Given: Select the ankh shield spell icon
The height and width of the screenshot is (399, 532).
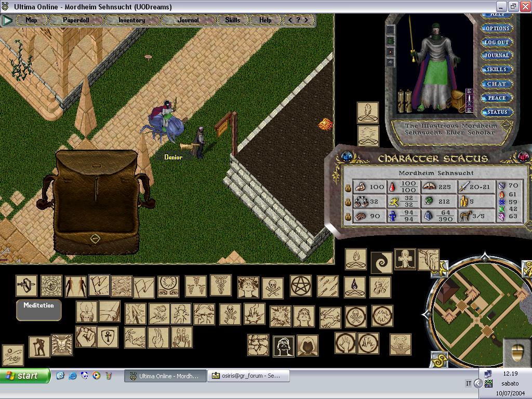Looking at the screenshot, I should tap(108, 337).
